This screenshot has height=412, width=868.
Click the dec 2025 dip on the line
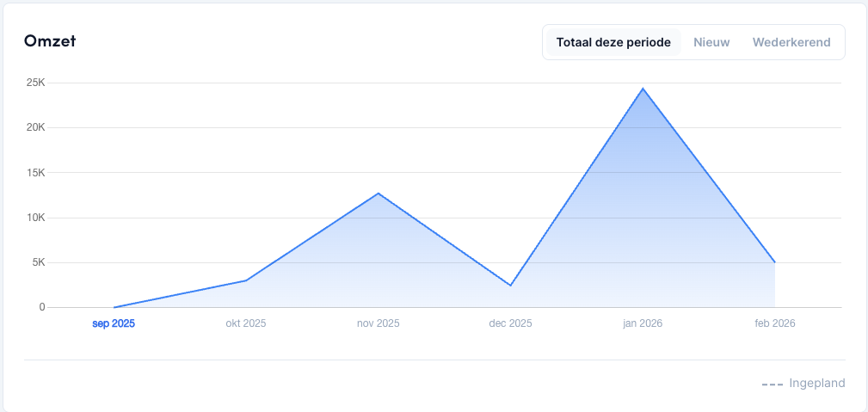pos(510,285)
